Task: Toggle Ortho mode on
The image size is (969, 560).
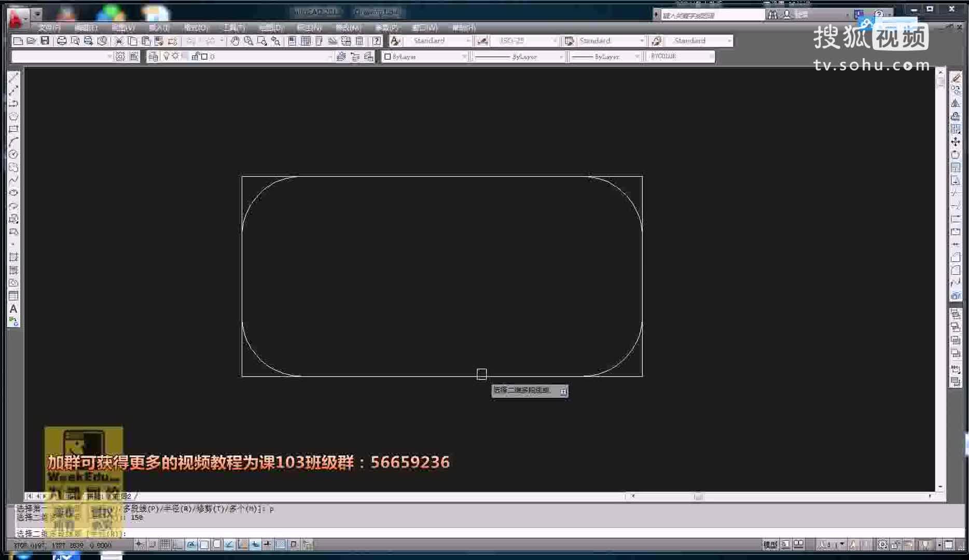Action: (177, 545)
